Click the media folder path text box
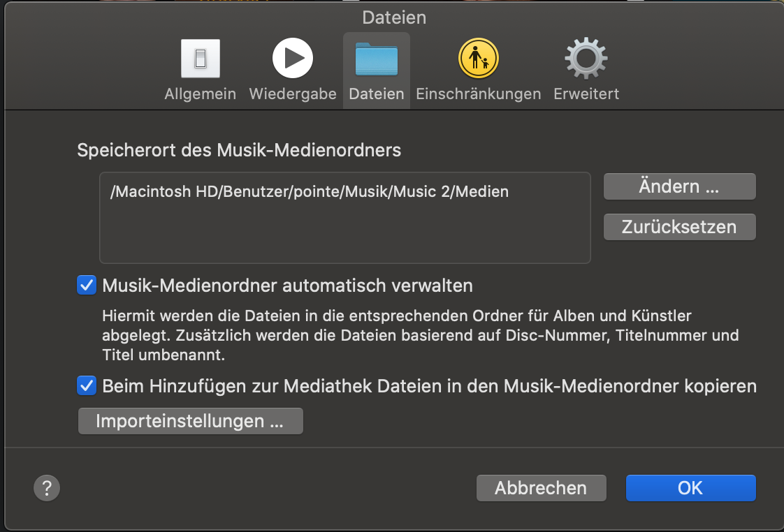Screen dimensions: 784x532 345,218
